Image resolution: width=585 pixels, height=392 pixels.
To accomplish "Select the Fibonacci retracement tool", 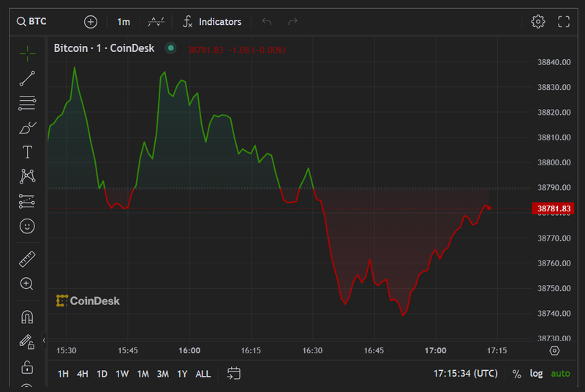I will click(27, 103).
